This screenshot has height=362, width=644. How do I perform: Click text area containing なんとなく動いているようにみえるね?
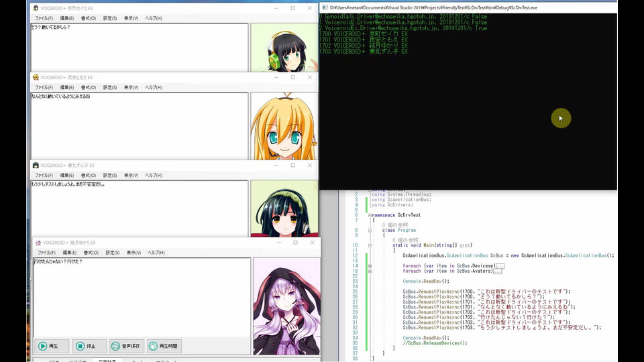coord(140,125)
